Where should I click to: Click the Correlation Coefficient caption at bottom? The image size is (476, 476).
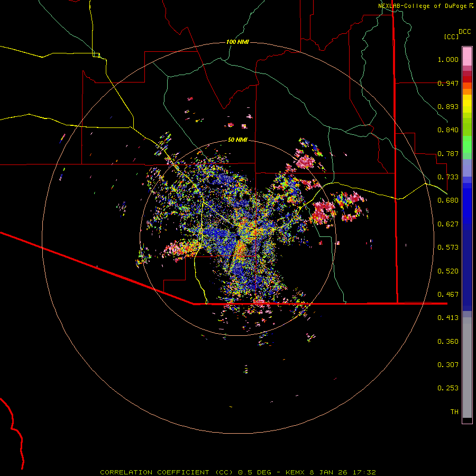238,472
